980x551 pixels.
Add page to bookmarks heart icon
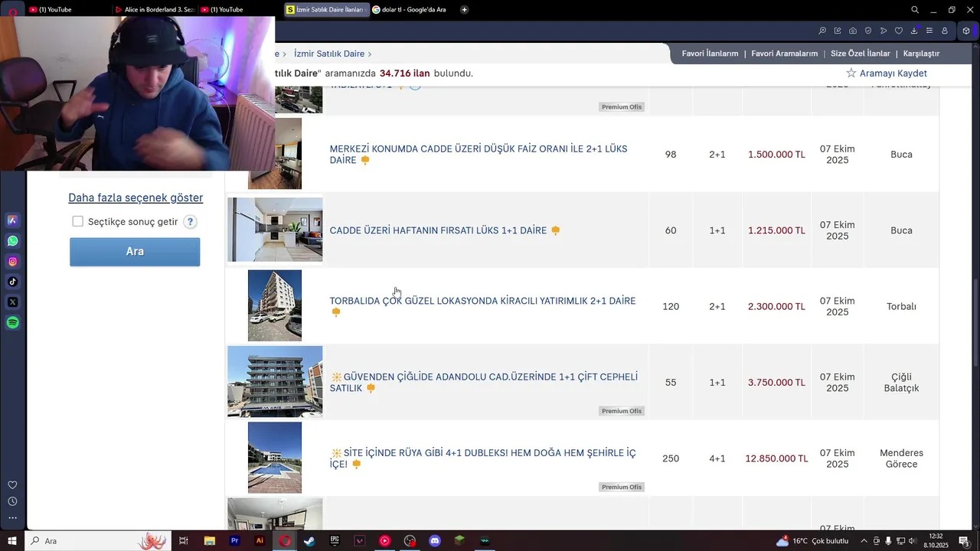tap(899, 31)
